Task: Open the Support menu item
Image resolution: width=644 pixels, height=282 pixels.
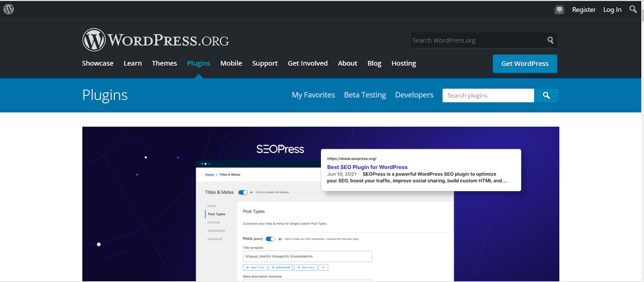Action: (x=265, y=63)
